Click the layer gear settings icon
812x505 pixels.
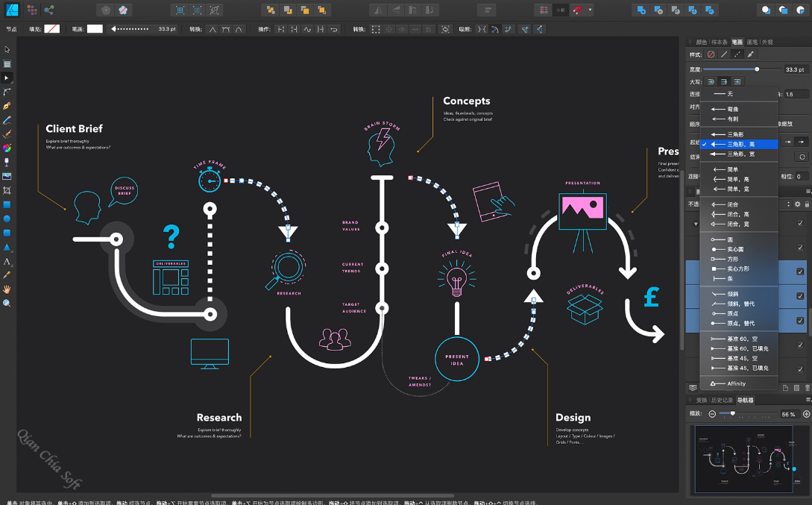(798, 204)
